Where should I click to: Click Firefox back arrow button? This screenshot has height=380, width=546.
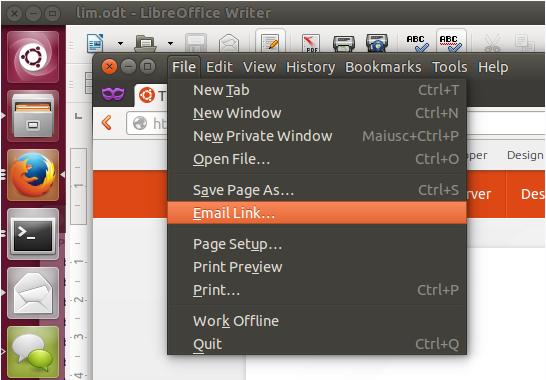[x=107, y=123]
